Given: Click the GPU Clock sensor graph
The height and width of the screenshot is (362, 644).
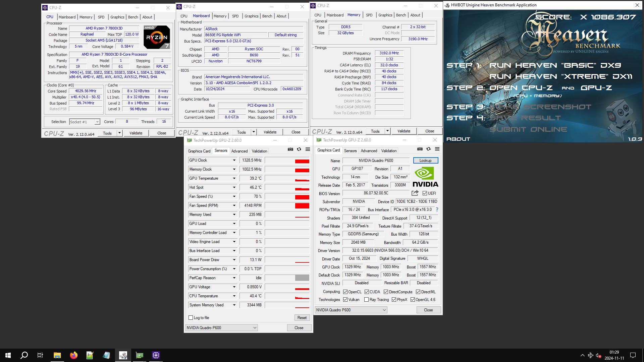Looking at the screenshot, I should pyautogui.click(x=287, y=160).
